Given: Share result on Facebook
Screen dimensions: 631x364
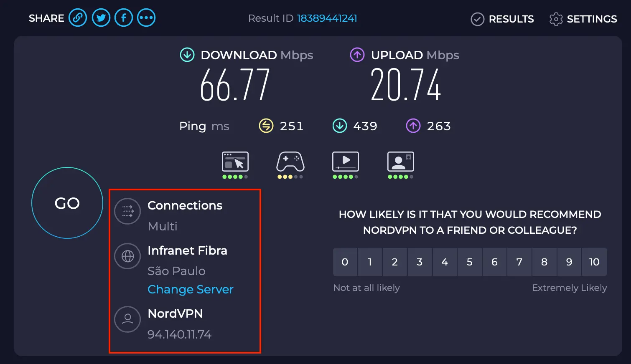Looking at the screenshot, I should tap(123, 18).
